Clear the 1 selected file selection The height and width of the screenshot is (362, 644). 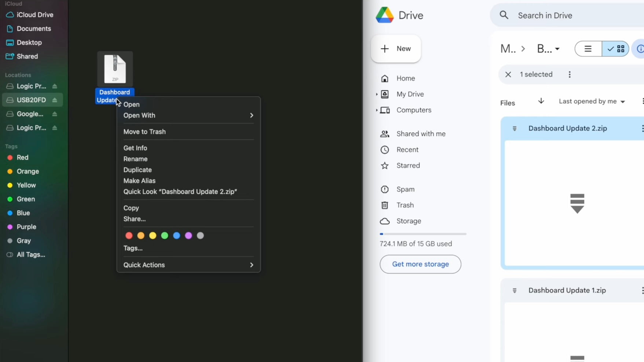coord(508,74)
